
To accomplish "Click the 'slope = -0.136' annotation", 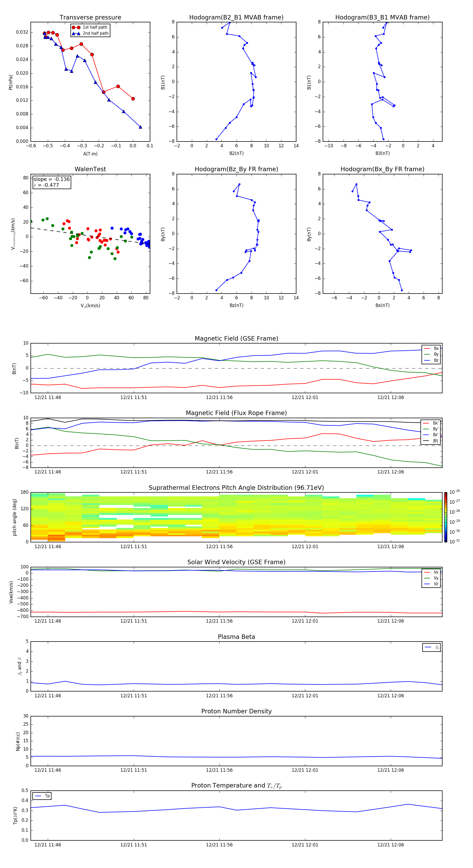I will (52, 179).
